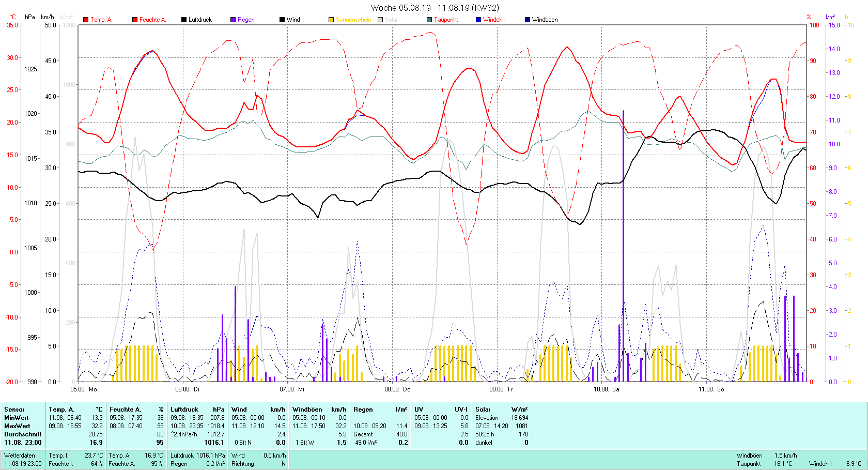868x470 pixels.
Task: Select the purple Regen legend swatch
Action: coord(233,20)
